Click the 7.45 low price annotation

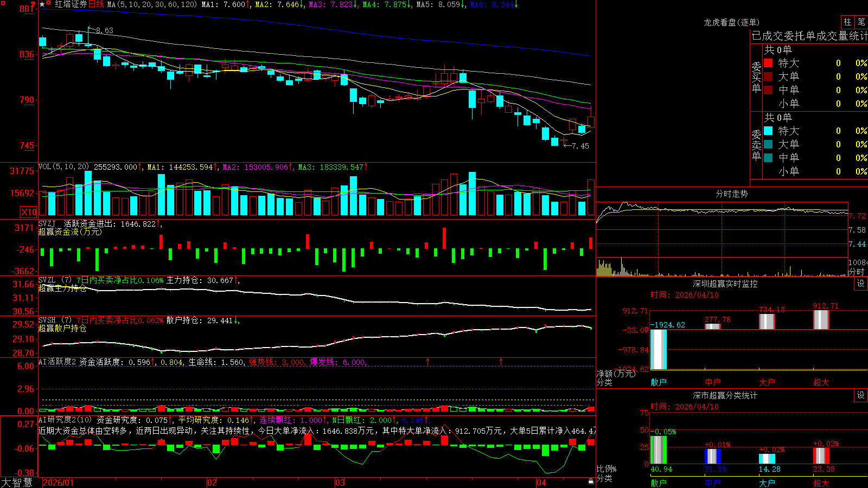[580, 146]
